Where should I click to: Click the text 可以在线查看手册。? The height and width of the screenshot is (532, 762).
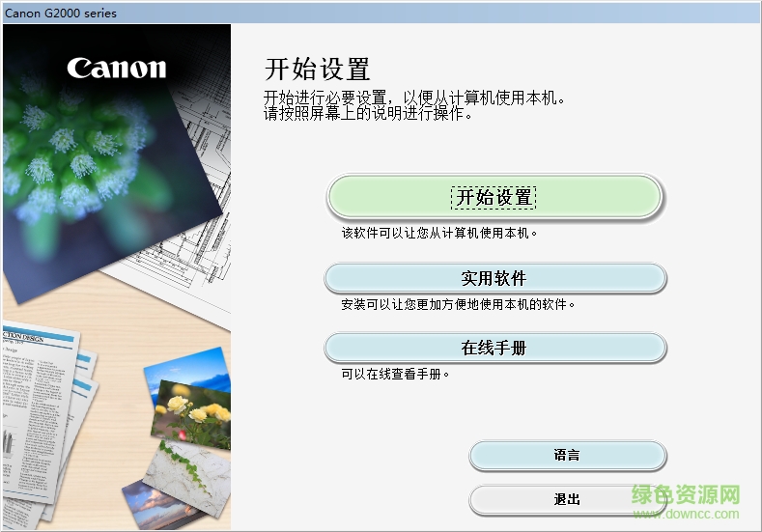395,374
